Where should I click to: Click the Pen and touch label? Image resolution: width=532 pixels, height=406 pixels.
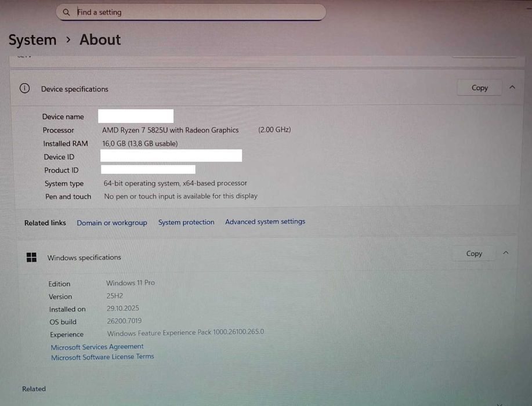68,197
